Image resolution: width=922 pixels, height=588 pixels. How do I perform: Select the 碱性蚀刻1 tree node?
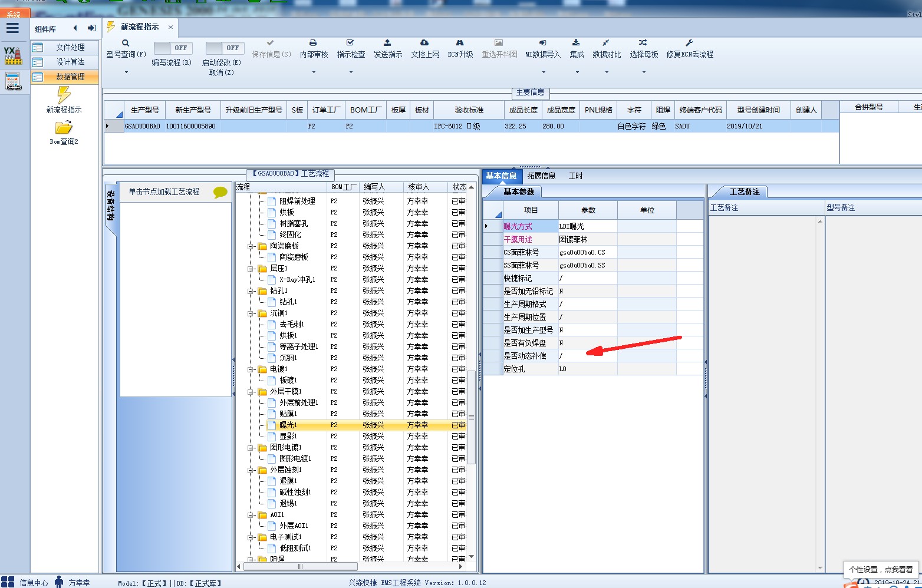click(x=295, y=493)
